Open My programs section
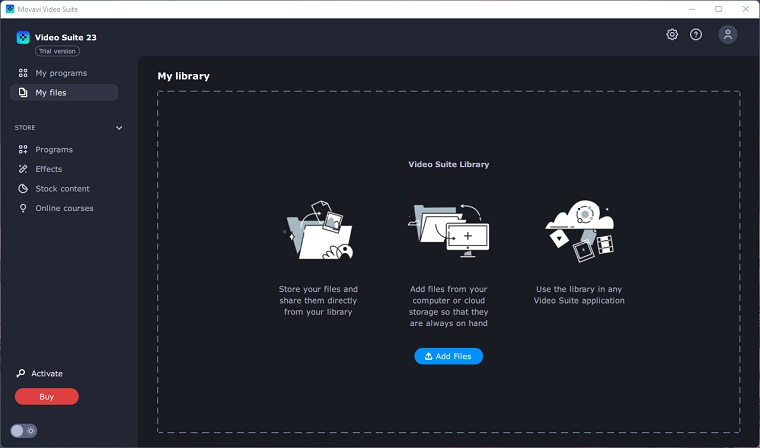This screenshot has width=760, height=448. coord(64,73)
